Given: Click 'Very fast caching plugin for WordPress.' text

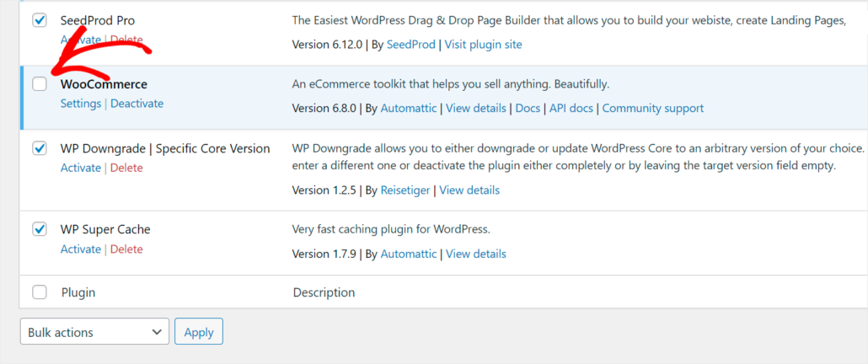Looking at the screenshot, I should [391, 229].
